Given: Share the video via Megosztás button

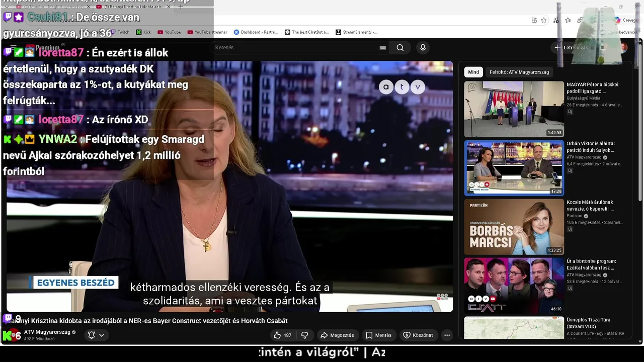Looking at the screenshot, I should pyautogui.click(x=337, y=335).
